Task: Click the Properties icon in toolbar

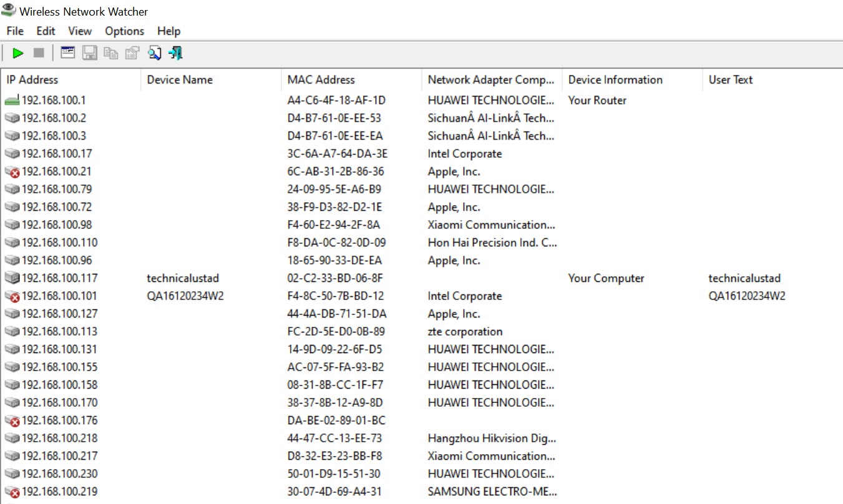Action: click(x=132, y=54)
